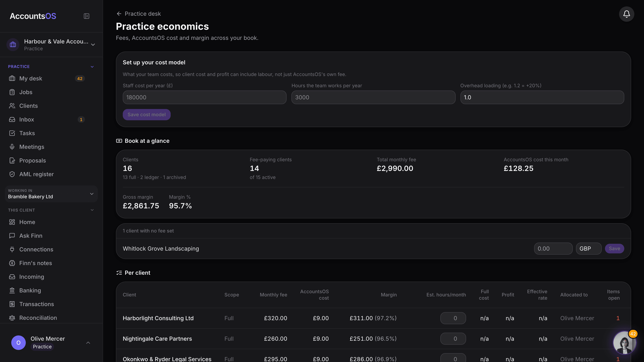Collapse the PRACTICE section chevron
Screen dimensions: 644x362
click(x=92, y=67)
